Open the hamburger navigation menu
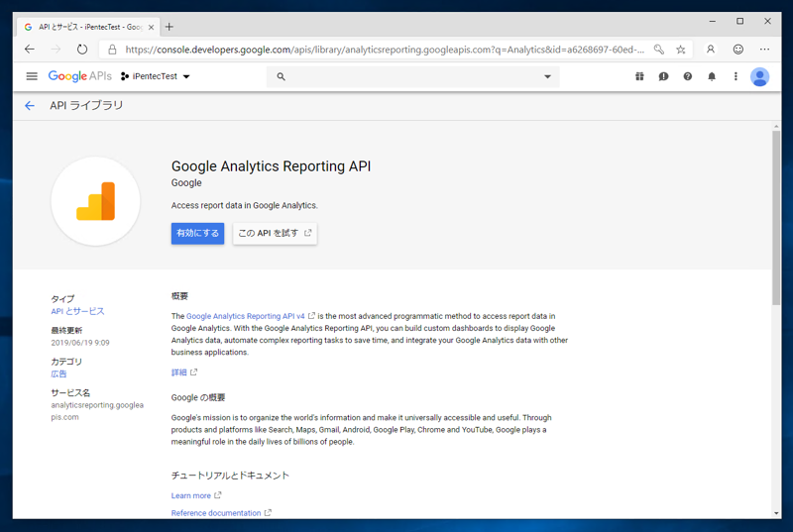The image size is (793, 532). [x=32, y=76]
